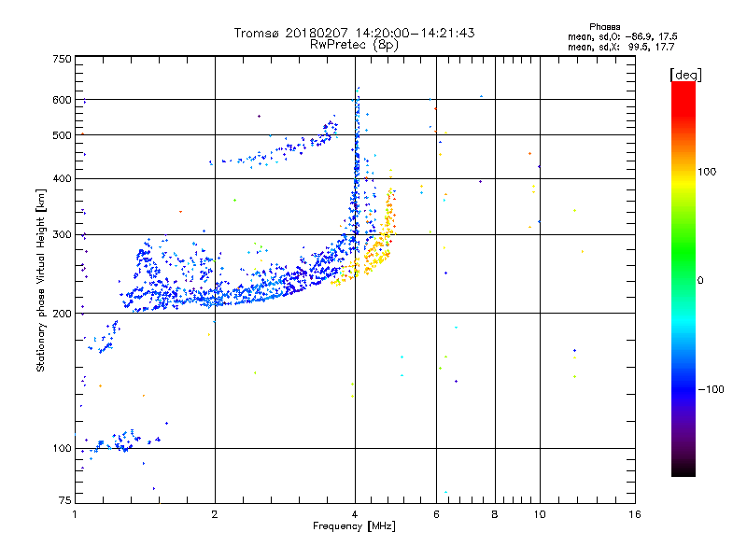Click the '0' colorbar tick label
This screenshot has height=560, width=747.
[700, 280]
